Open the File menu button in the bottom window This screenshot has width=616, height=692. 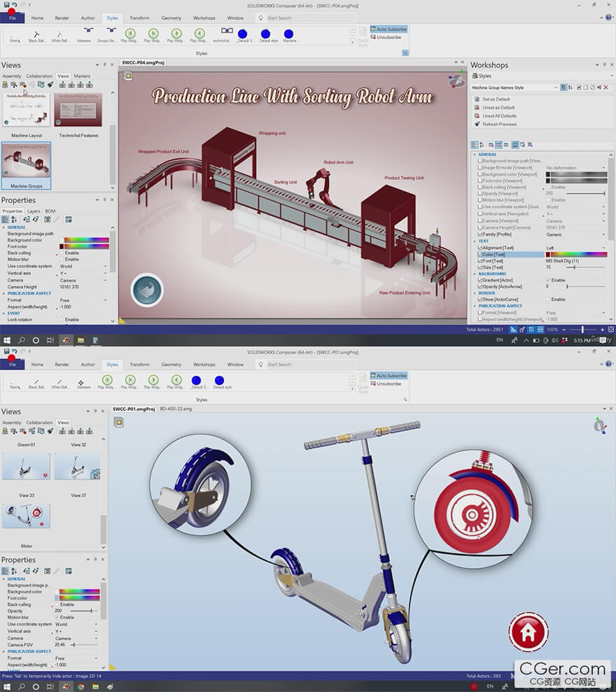pyautogui.click(x=13, y=365)
